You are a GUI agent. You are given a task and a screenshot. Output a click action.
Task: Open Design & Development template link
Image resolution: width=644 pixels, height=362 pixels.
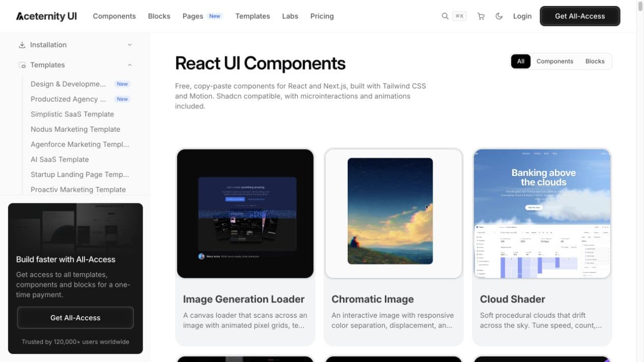pyautogui.click(x=68, y=84)
